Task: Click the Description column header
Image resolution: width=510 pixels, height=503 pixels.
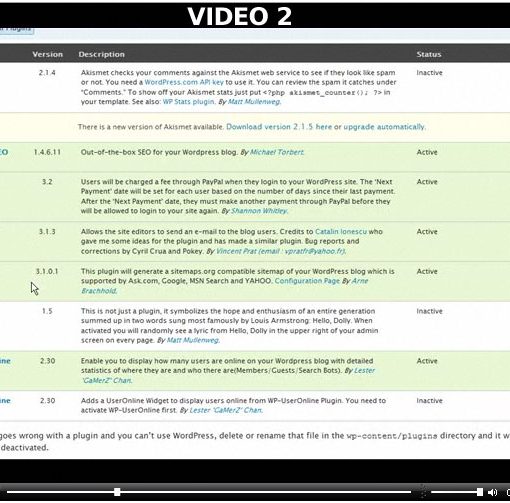Action: (102, 54)
